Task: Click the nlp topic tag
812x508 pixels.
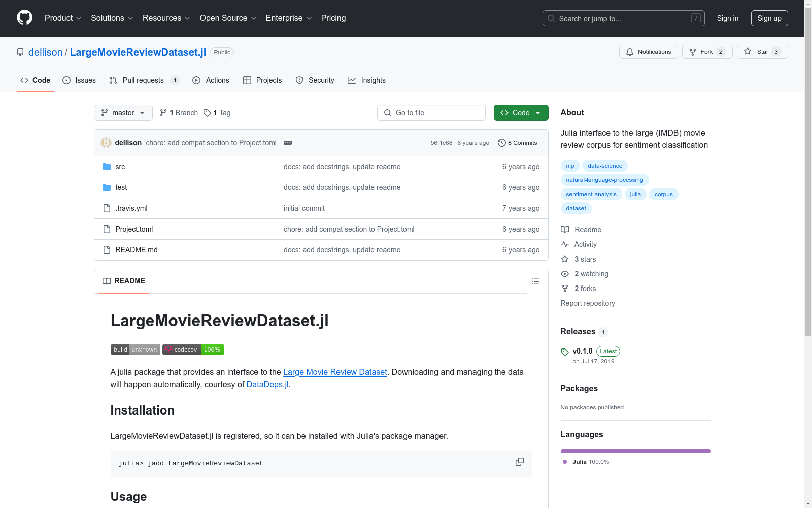Action: pyautogui.click(x=570, y=166)
